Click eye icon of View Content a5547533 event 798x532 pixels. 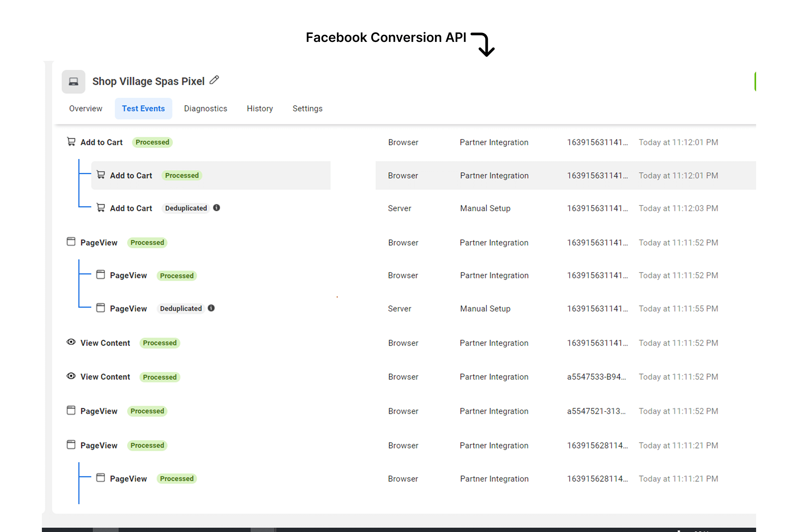[71, 376]
